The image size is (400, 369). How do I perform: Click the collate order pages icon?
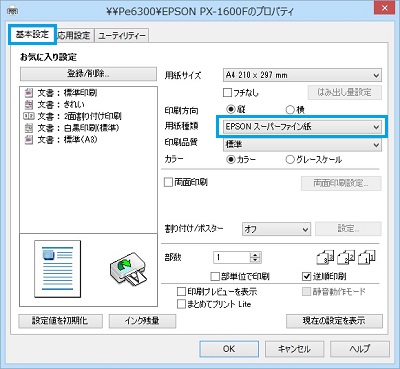[346, 257]
